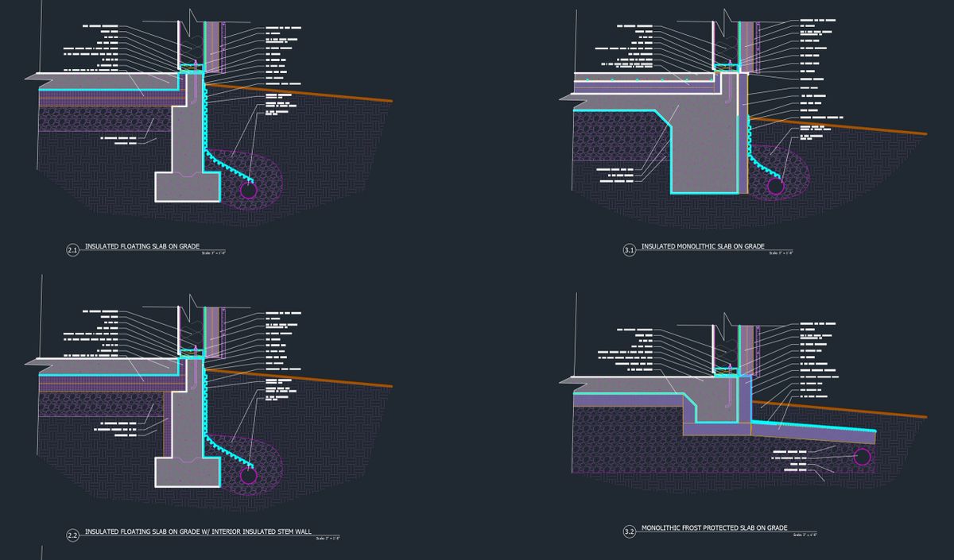
Task: Select the detail marker bubble 2.1
Action: (72, 249)
